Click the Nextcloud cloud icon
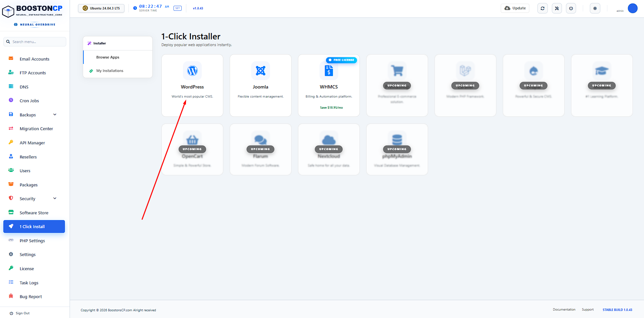 click(x=329, y=139)
